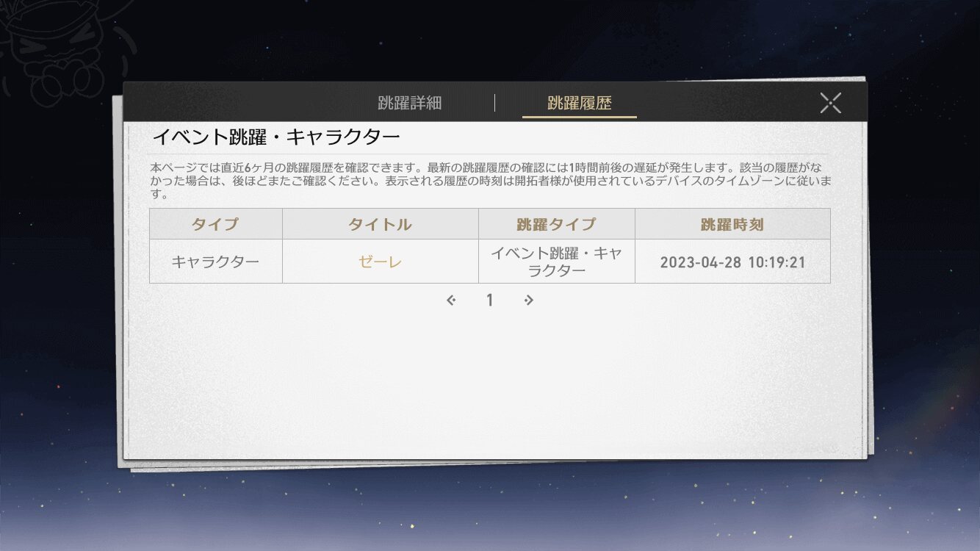Click the タイプ column header
Image resolution: width=980 pixels, height=551 pixels.
click(x=216, y=224)
